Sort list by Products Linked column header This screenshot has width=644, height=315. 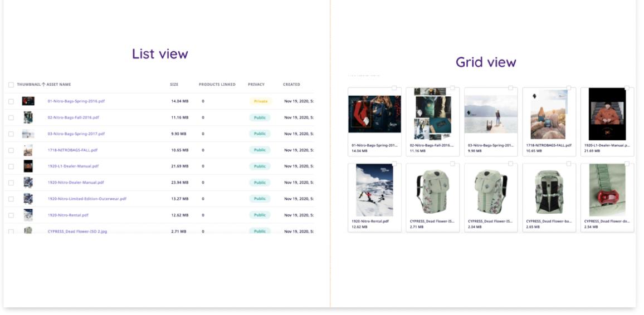point(217,85)
